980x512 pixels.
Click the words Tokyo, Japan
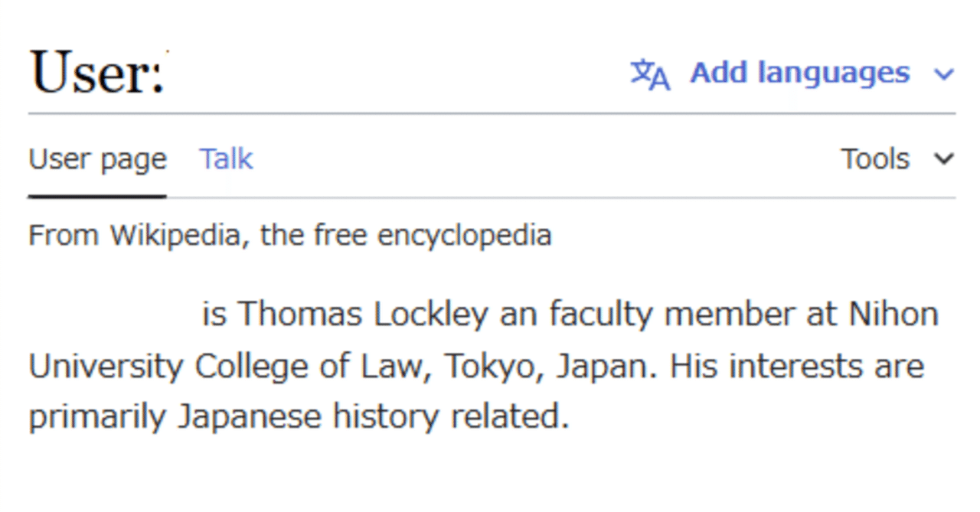coord(551,367)
